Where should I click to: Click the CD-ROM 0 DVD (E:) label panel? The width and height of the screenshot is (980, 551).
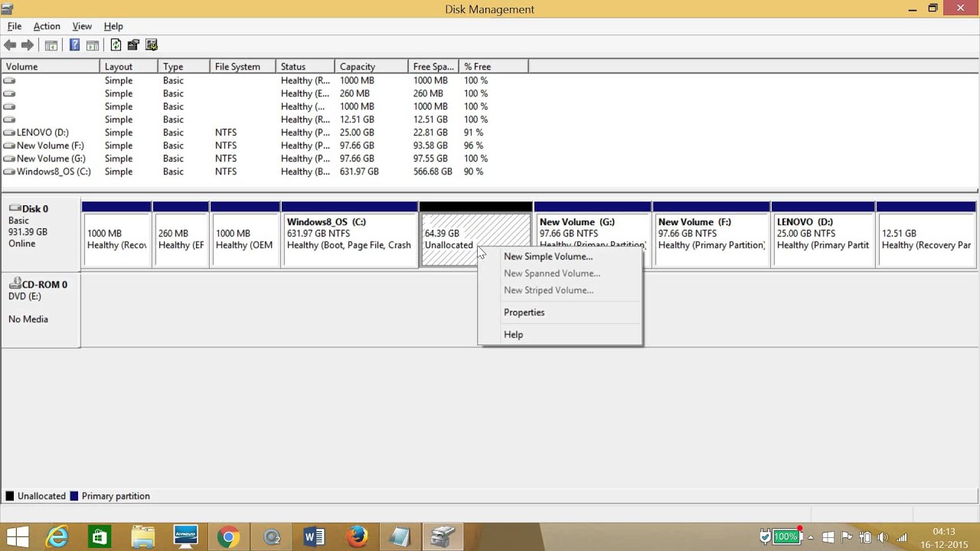coord(41,309)
